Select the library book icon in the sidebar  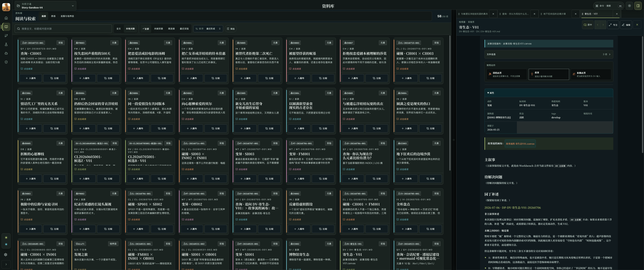click(x=6, y=27)
